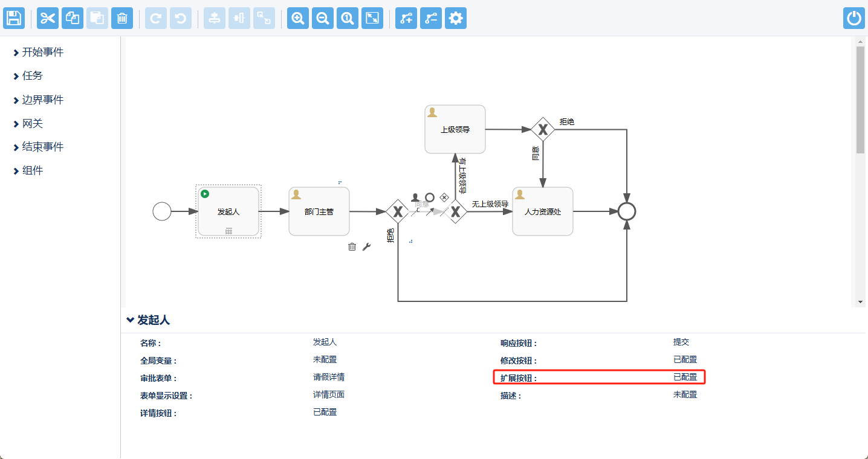Open the gear settings icon in toolbar
This screenshot has width=868, height=459.
tap(456, 18)
